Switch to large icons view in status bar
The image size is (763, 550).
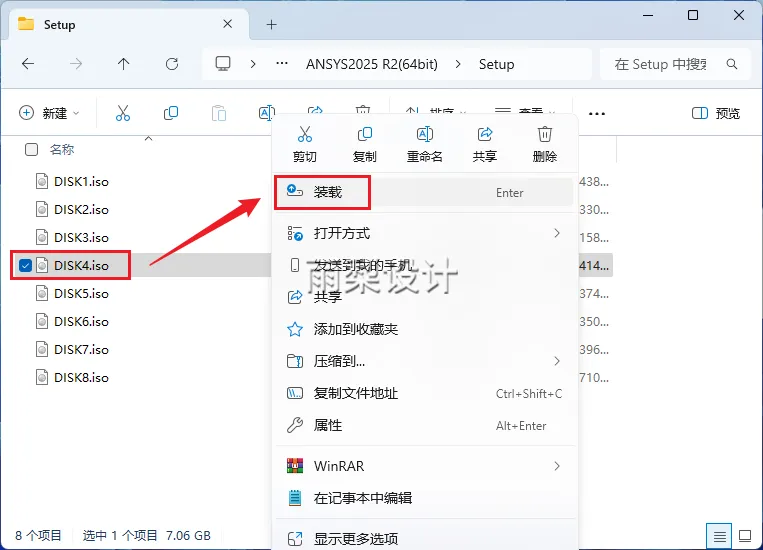coord(745,536)
